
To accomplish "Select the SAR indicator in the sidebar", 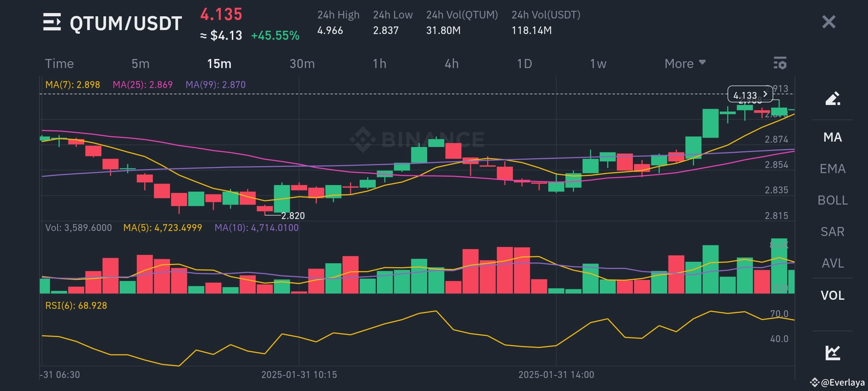I will [x=833, y=232].
